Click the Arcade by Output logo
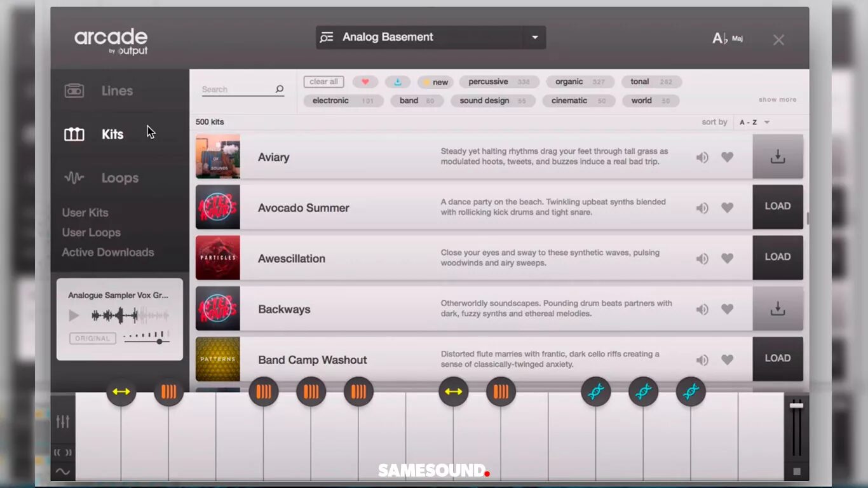This screenshot has height=488, width=868. coord(111,41)
